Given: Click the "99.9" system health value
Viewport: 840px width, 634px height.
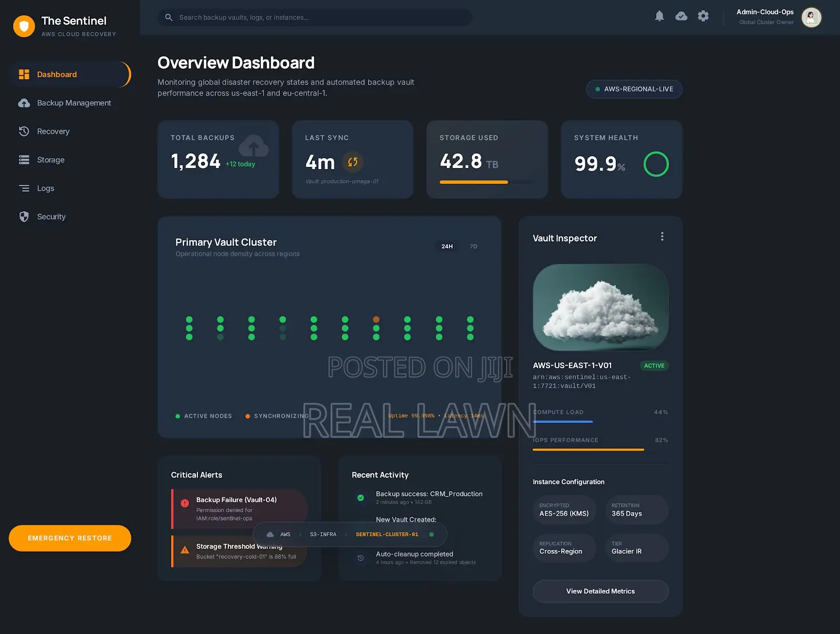Looking at the screenshot, I should click(x=595, y=164).
